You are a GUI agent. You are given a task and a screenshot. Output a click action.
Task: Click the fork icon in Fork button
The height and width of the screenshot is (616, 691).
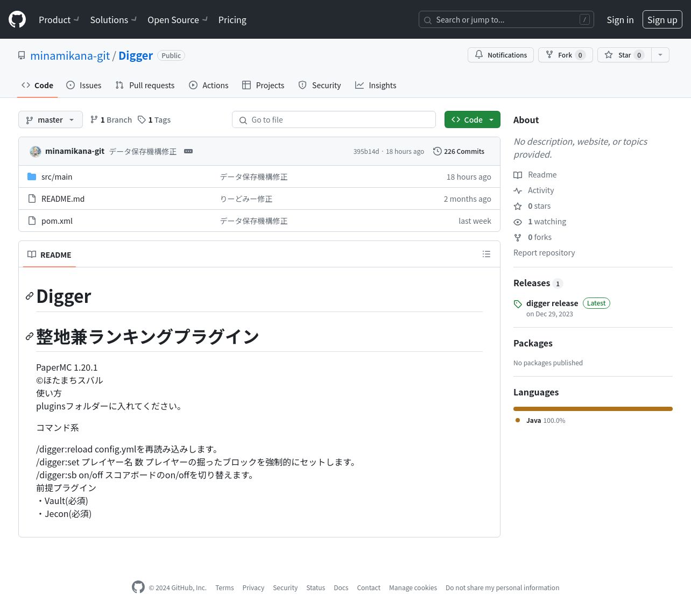[549, 55]
